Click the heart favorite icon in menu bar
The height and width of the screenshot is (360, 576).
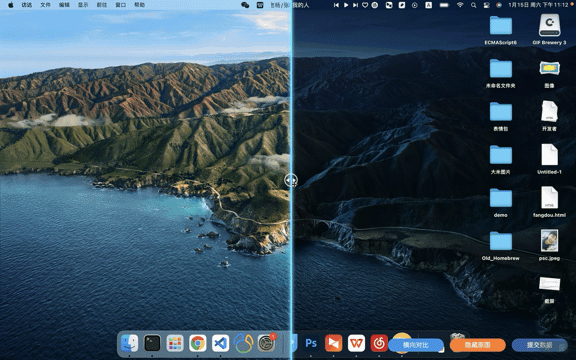click(x=365, y=5)
